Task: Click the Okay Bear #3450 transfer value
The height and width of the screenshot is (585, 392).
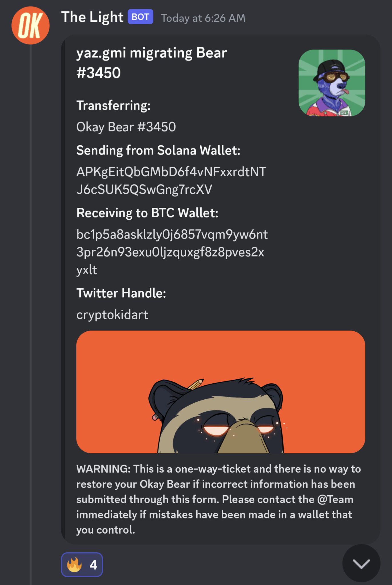Action: point(126,127)
